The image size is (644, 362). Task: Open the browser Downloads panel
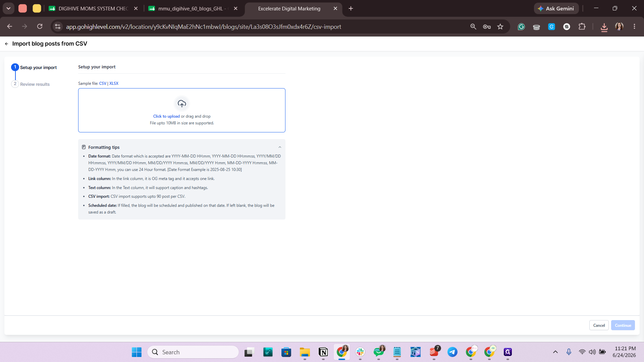[604, 27]
